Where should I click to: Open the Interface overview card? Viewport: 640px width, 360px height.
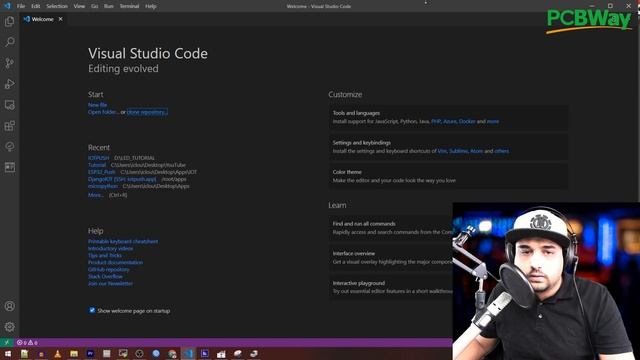coord(391,258)
